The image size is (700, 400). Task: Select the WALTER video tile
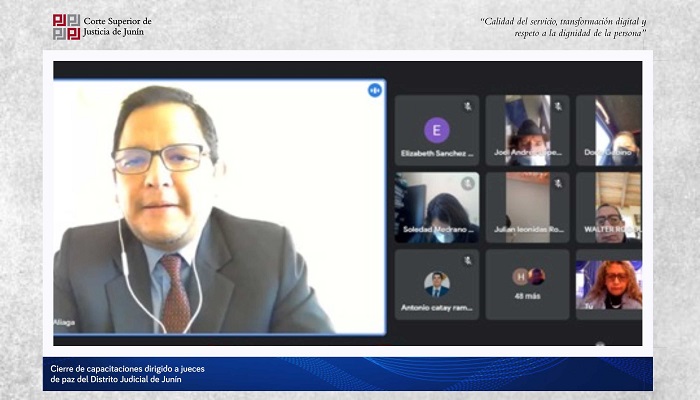pyautogui.click(x=609, y=208)
